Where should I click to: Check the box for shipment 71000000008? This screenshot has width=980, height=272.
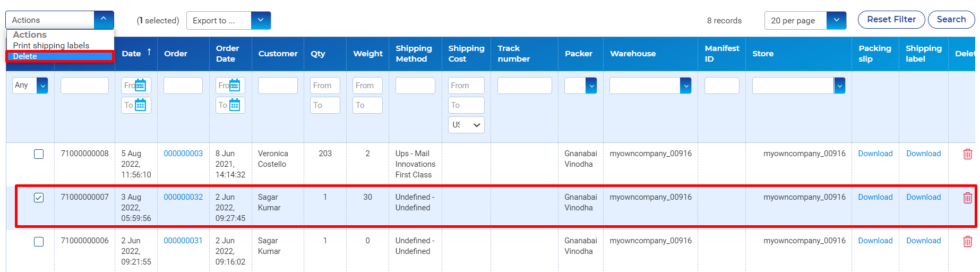tap(39, 154)
